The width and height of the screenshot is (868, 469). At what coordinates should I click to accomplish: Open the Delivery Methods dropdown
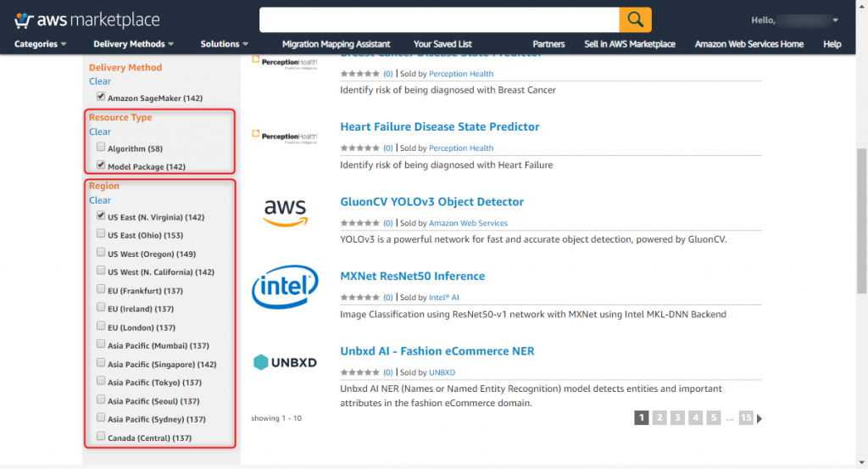pyautogui.click(x=133, y=44)
